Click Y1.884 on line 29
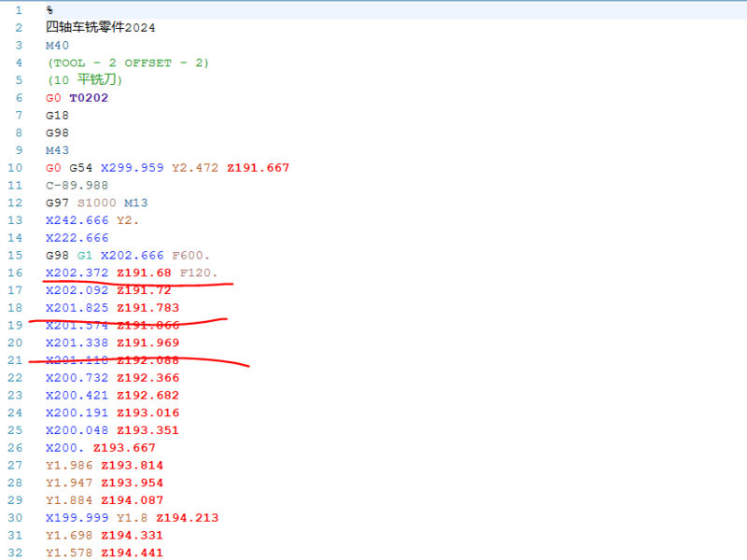This screenshot has width=747, height=560. [69, 500]
